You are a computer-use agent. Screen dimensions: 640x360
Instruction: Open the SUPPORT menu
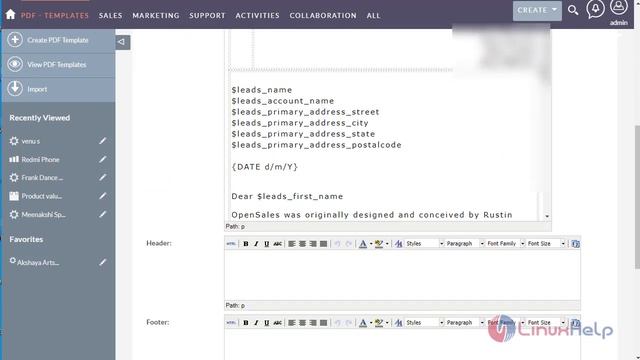pos(207,16)
